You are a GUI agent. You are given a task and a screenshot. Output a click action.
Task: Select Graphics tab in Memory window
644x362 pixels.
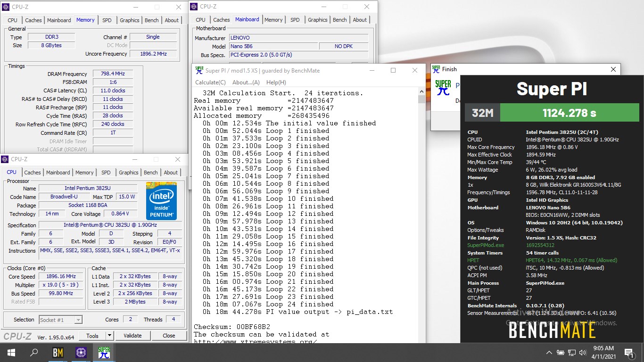click(130, 20)
